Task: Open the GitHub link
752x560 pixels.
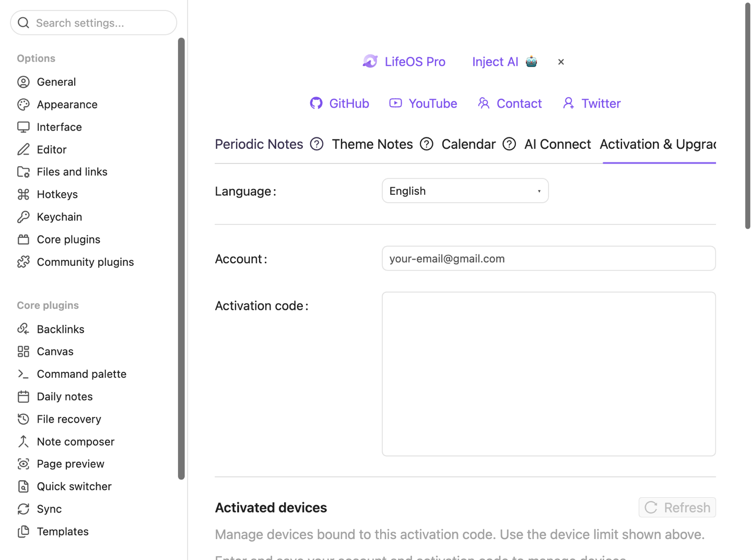Action: coord(339,103)
